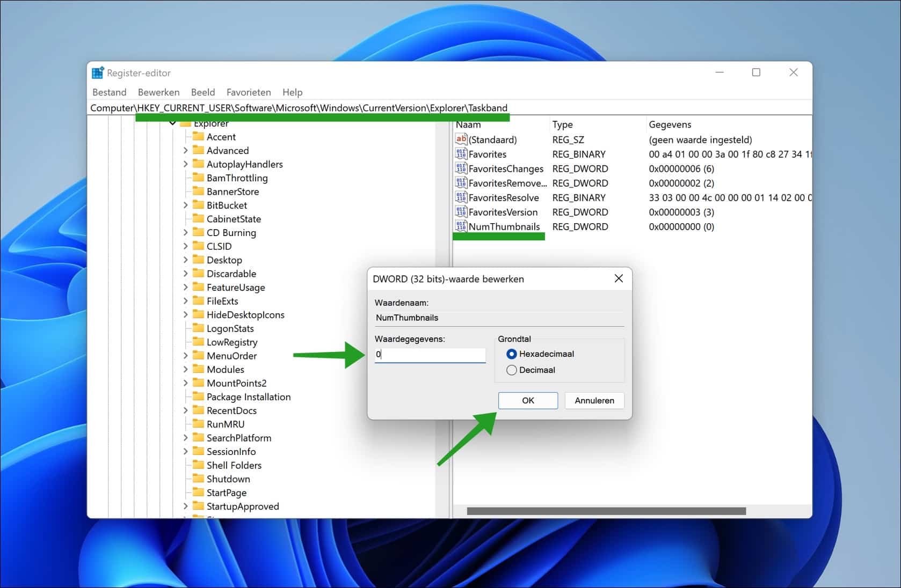The width and height of the screenshot is (901, 588).
Task: Expand the AutoplayHandlers key
Action: [x=185, y=164]
